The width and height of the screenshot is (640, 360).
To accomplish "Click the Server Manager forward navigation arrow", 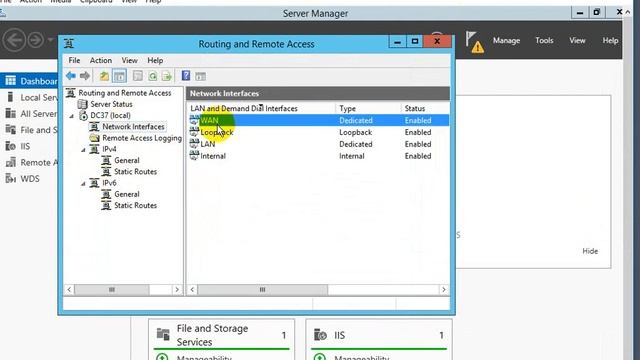I will (x=36, y=40).
